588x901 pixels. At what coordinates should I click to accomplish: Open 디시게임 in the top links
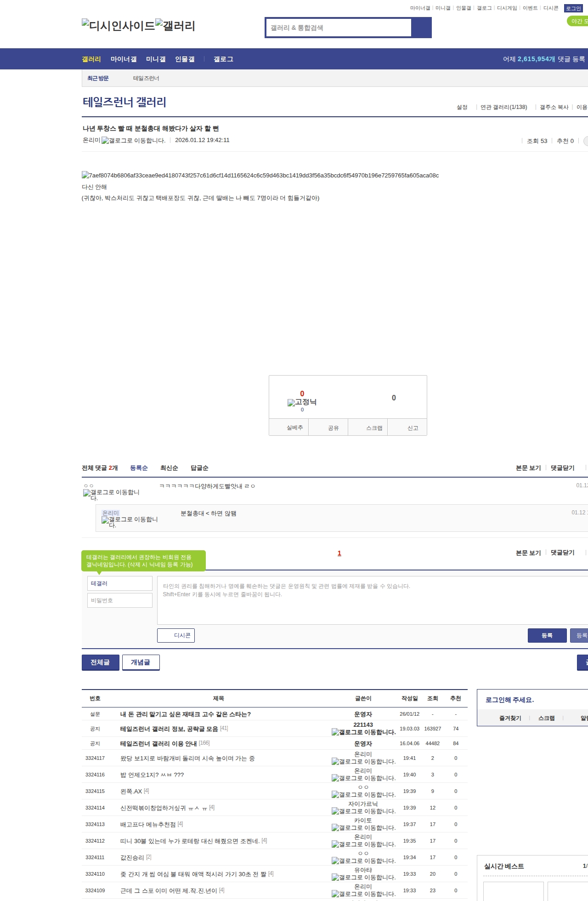(x=507, y=8)
